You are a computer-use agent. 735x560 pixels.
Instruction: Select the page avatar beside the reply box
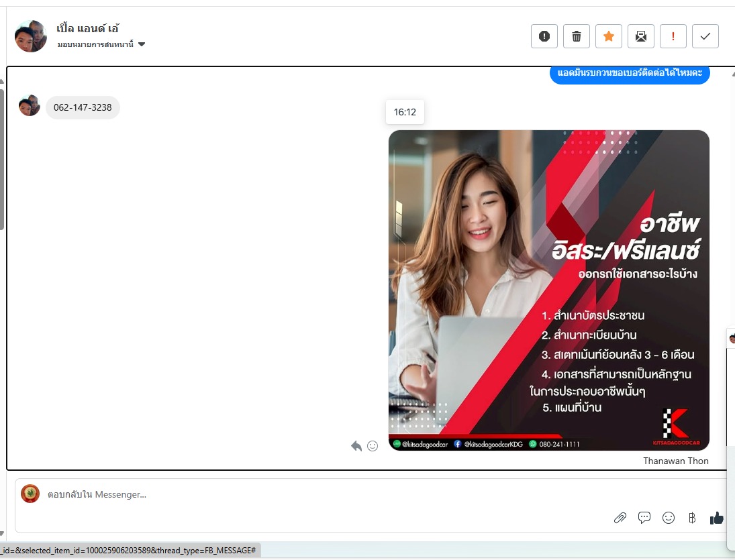pyautogui.click(x=30, y=494)
